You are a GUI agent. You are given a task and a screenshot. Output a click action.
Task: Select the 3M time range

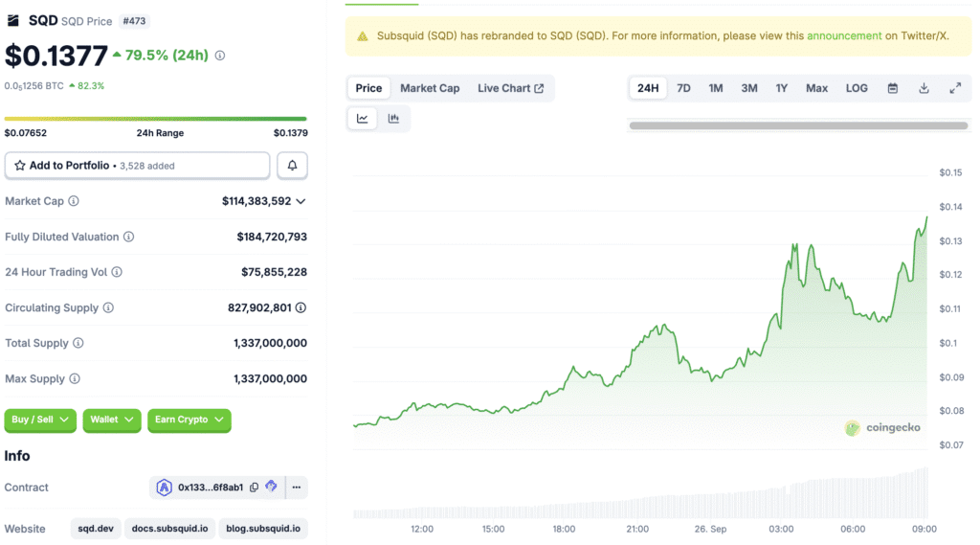pos(748,88)
